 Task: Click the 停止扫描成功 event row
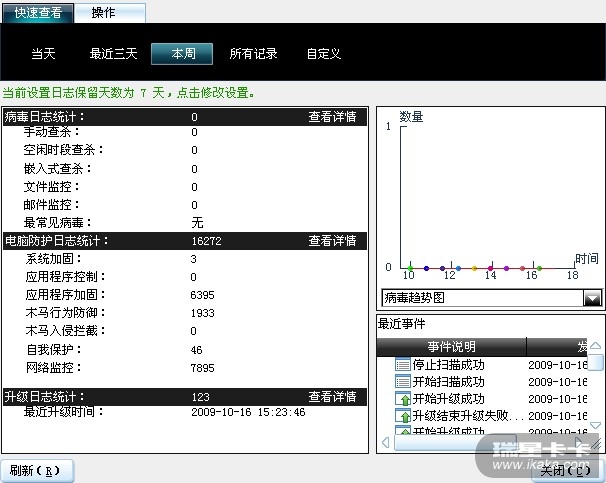482,364
